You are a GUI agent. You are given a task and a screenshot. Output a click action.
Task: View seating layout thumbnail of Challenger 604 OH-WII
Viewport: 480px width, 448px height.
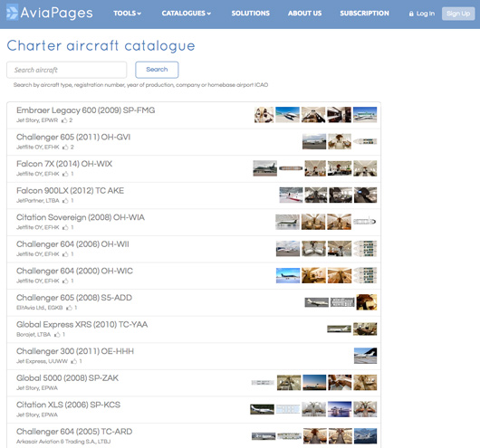tap(365, 249)
